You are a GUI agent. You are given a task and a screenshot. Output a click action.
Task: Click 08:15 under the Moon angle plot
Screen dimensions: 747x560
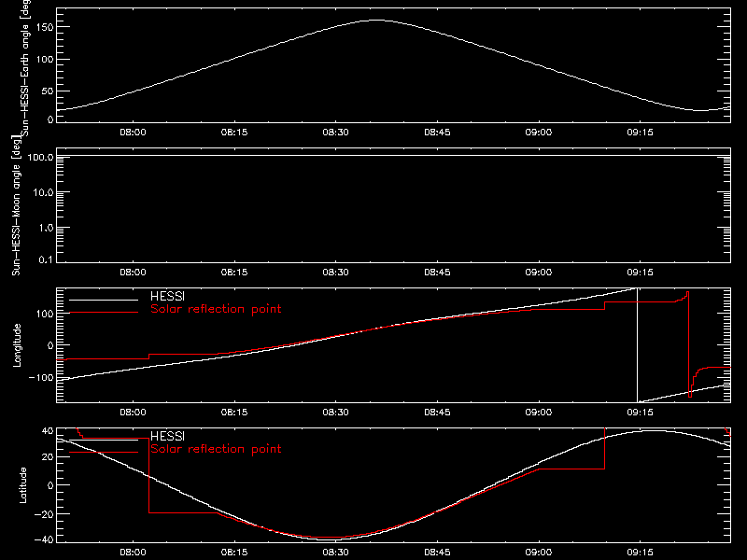click(234, 273)
